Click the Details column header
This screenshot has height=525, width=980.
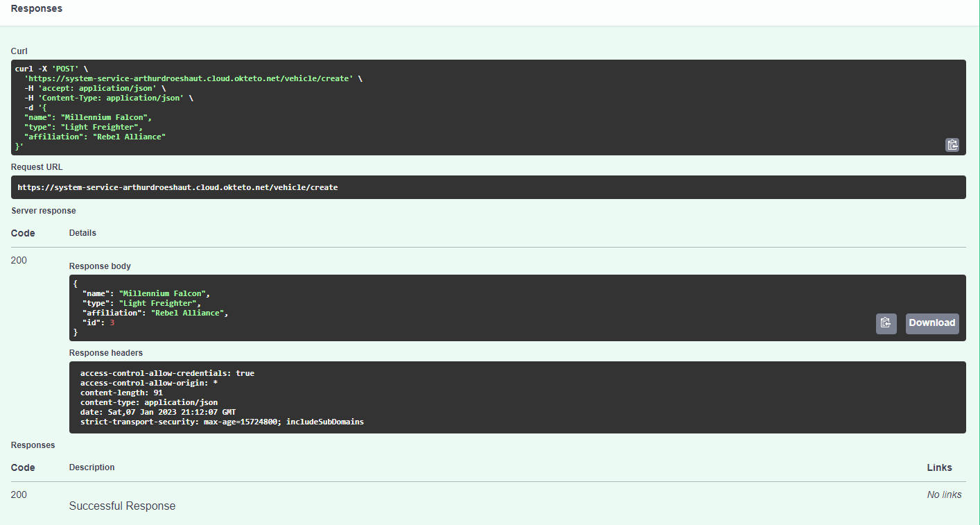click(82, 233)
